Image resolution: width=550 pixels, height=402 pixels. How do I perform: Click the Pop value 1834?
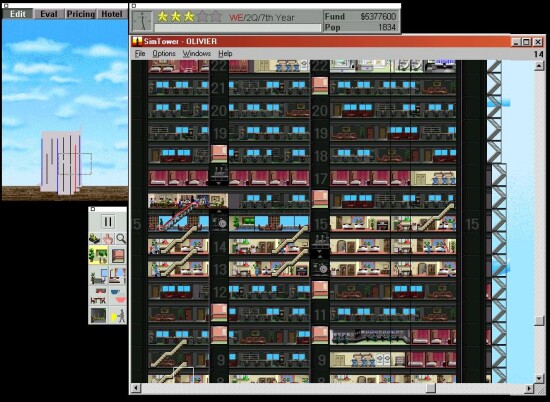(x=387, y=27)
